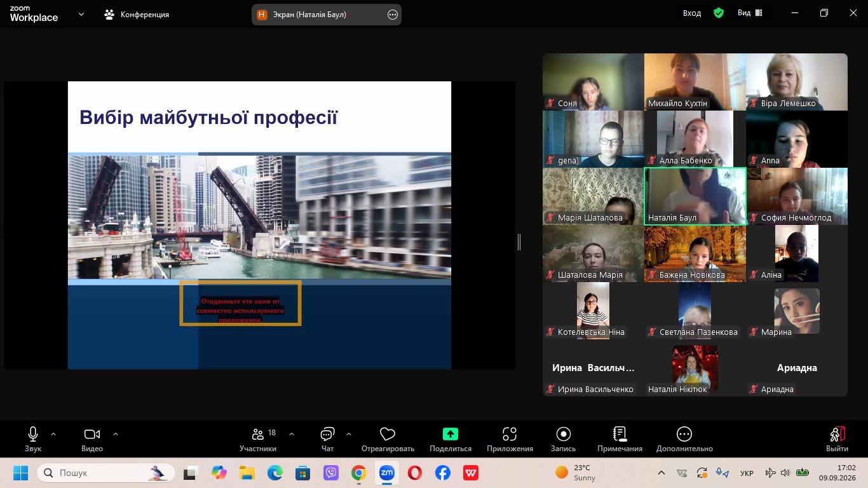Start recording with the Запись icon

[x=564, y=434]
